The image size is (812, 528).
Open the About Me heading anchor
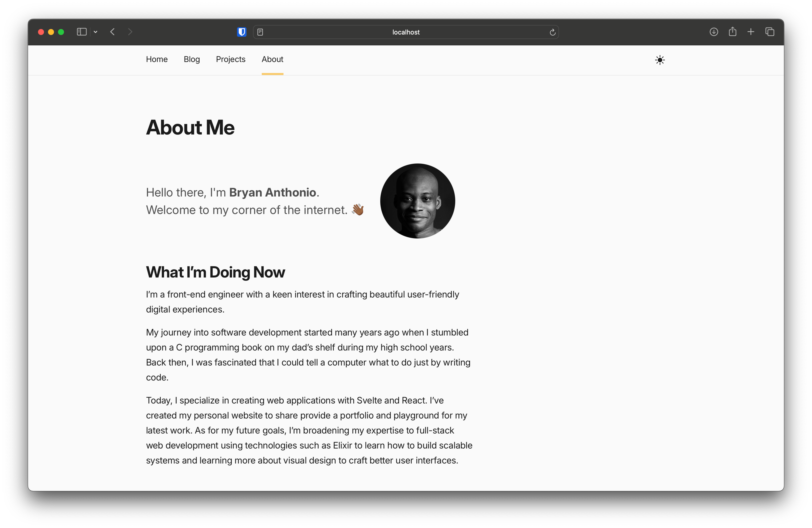[190, 127]
